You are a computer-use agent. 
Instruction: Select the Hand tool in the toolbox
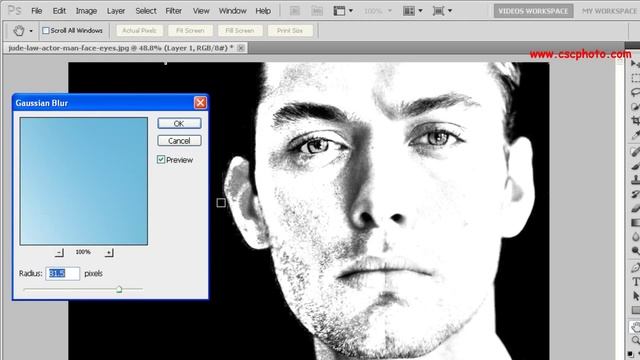pyautogui.click(x=635, y=327)
